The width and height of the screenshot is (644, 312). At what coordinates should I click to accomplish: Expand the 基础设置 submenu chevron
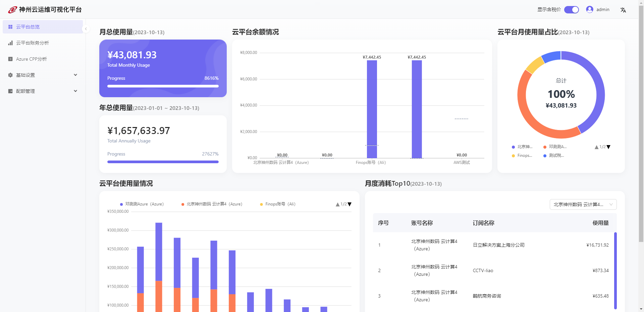tap(75, 75)
